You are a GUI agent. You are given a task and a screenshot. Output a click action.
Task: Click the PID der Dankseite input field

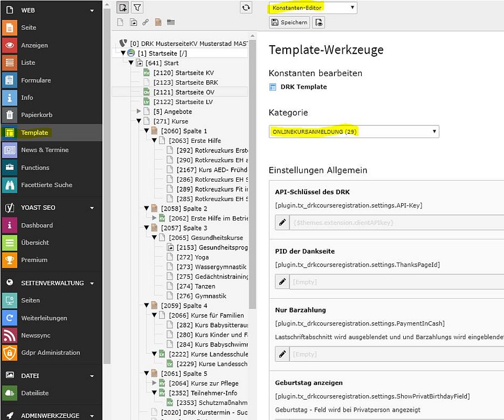coord(394,282)
